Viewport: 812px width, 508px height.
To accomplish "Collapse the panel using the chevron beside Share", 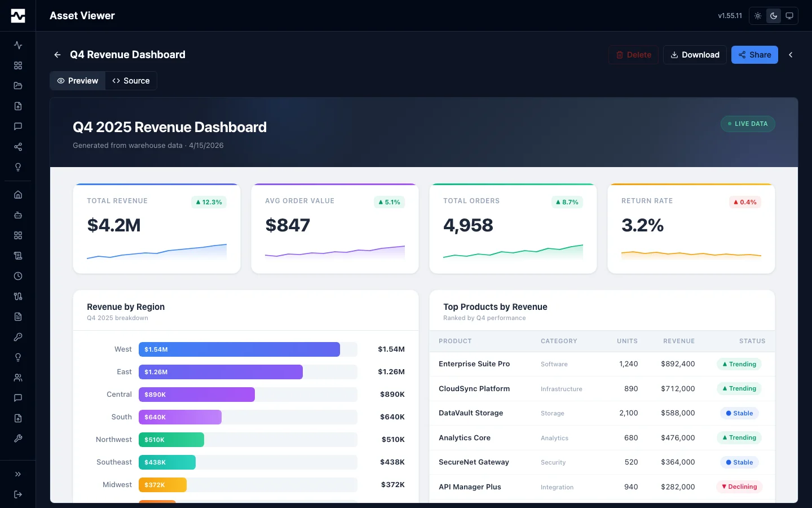I will [x=791, y=55].
